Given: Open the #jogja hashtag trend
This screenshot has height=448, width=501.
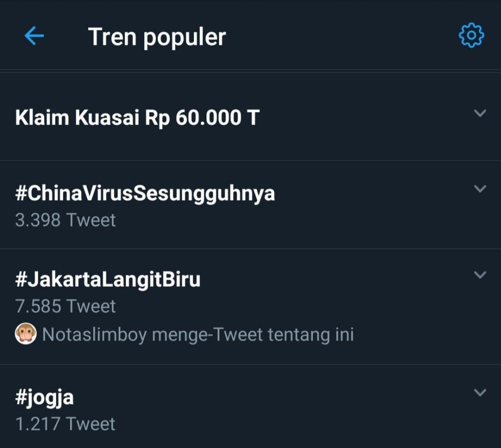Looking at the screenshot, I should coord(44,397).
